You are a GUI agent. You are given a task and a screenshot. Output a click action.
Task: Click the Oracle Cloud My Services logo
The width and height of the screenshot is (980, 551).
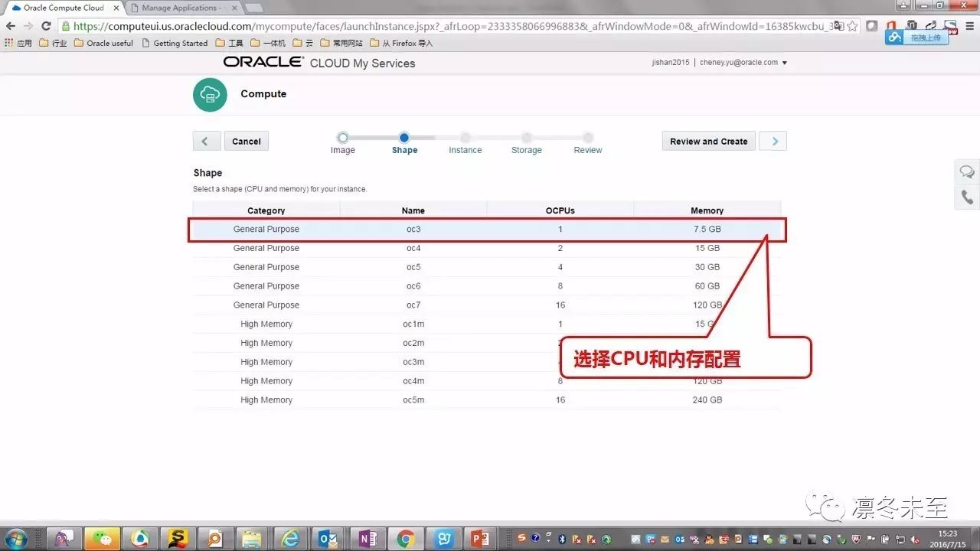click(x=319, y=63)
